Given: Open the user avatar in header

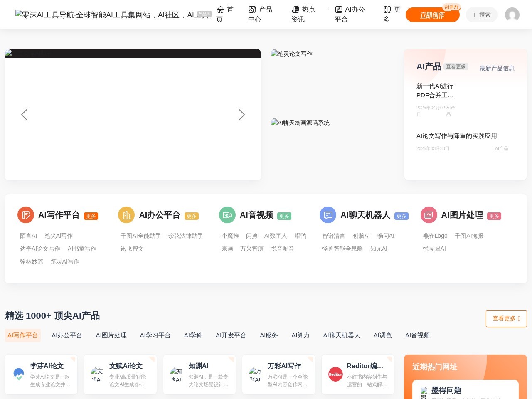Looking at the screenshot, I should coord(512,15).
